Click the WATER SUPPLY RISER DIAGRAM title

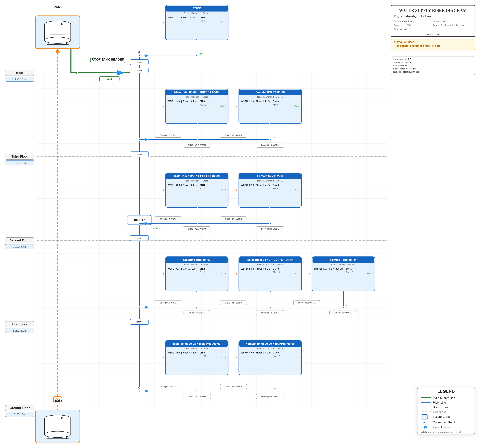click(433, 10)
